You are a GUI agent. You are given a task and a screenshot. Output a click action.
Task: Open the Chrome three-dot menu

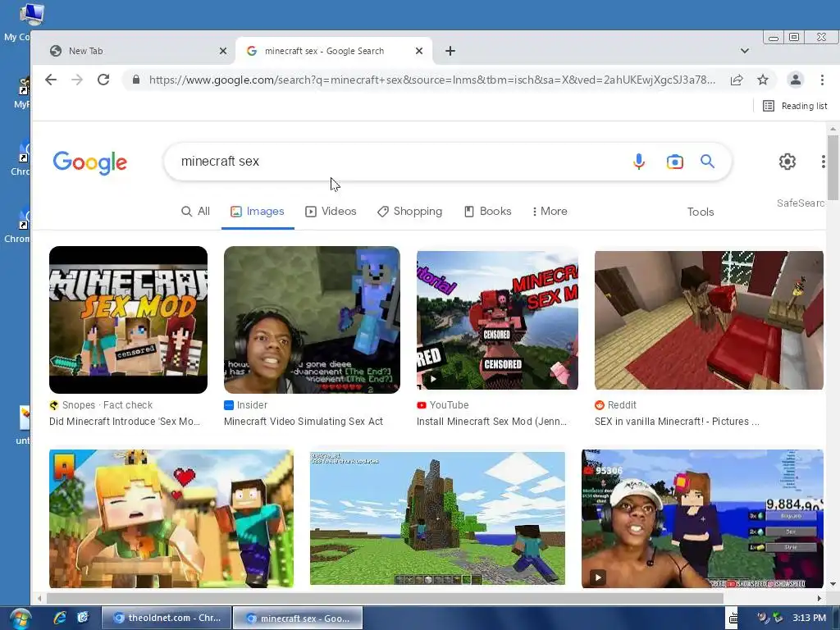[x=822, y=80]
